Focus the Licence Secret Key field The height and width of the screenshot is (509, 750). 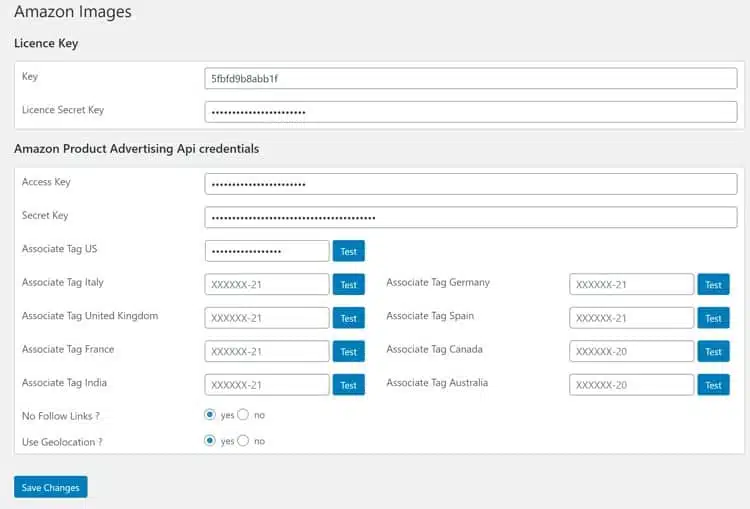(471, 112)
